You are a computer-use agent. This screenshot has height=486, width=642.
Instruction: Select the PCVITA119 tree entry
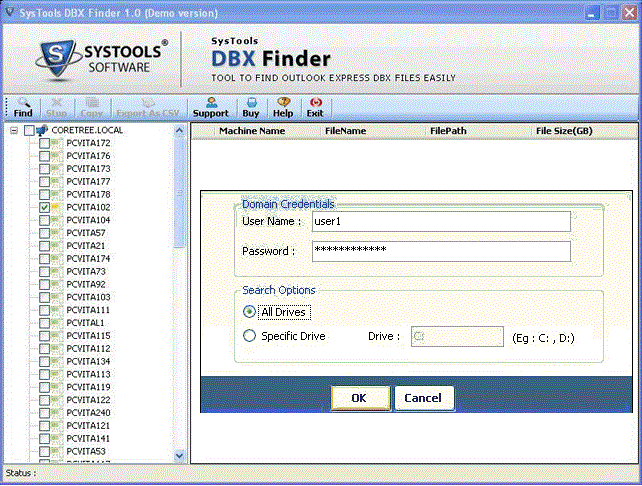(88, 387)
